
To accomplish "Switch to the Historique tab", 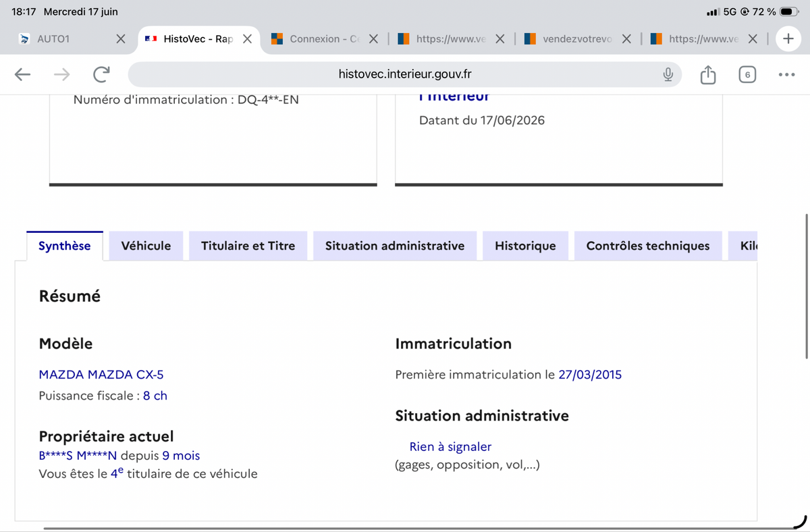I will 525,246.
